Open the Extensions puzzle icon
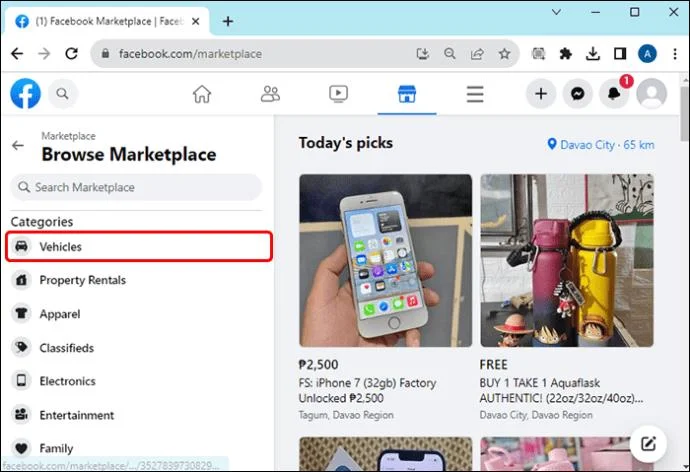Viewport: 690px width, 472px height. 565,54
